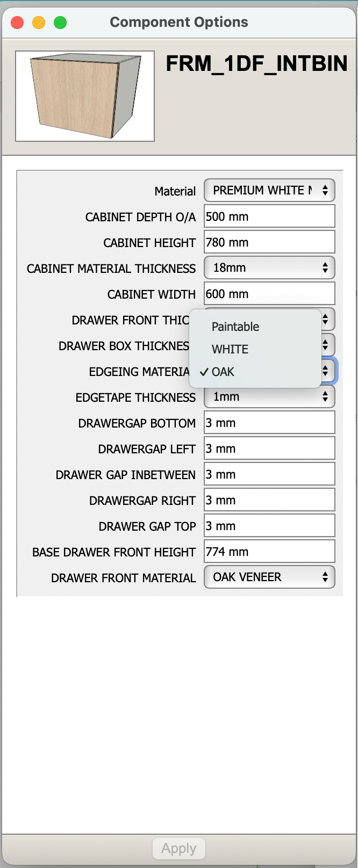
Task: Choose WHITE in the open dropdown list
Action: point(230,349)
